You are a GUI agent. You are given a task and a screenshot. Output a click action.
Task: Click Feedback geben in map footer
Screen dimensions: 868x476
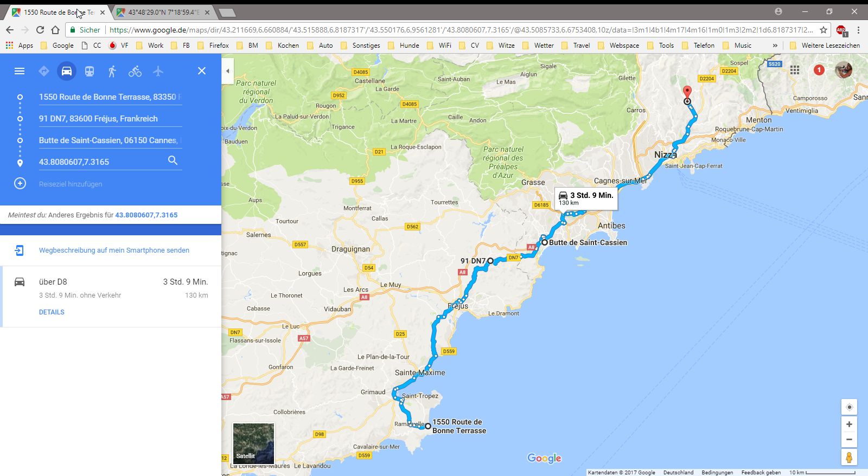tap(761, 472)
